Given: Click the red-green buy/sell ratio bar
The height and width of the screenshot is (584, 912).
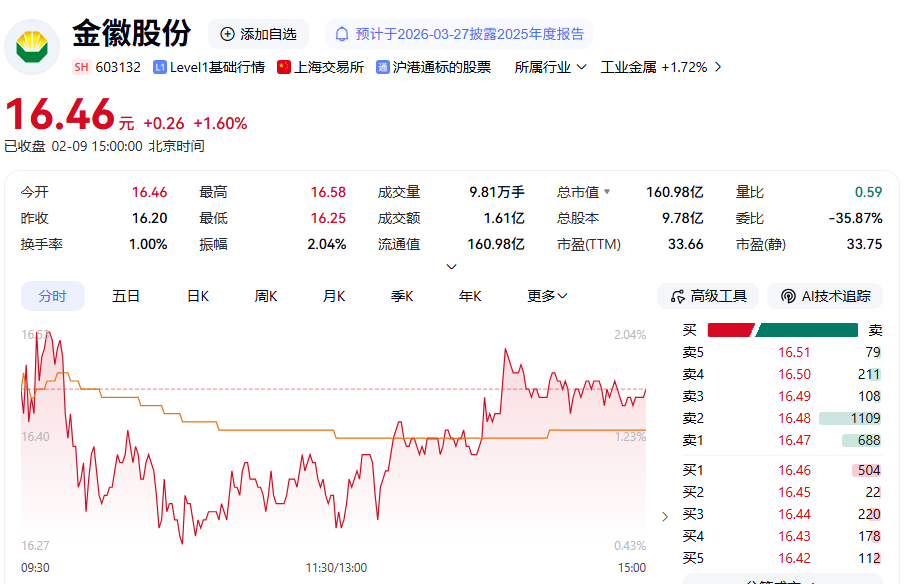Looking at the screenshot, I should (782, 330).
